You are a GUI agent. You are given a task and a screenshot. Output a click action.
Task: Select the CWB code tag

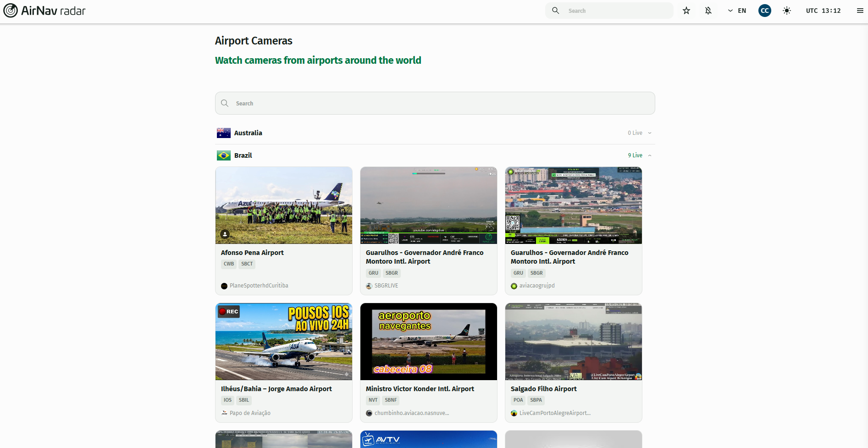tap(229, 264)
